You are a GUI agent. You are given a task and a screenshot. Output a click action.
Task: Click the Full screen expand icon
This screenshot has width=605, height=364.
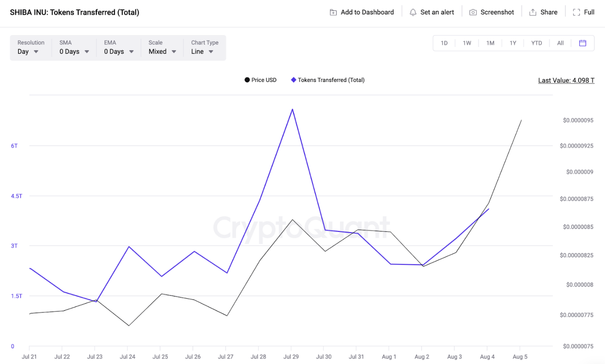[576, 12]
